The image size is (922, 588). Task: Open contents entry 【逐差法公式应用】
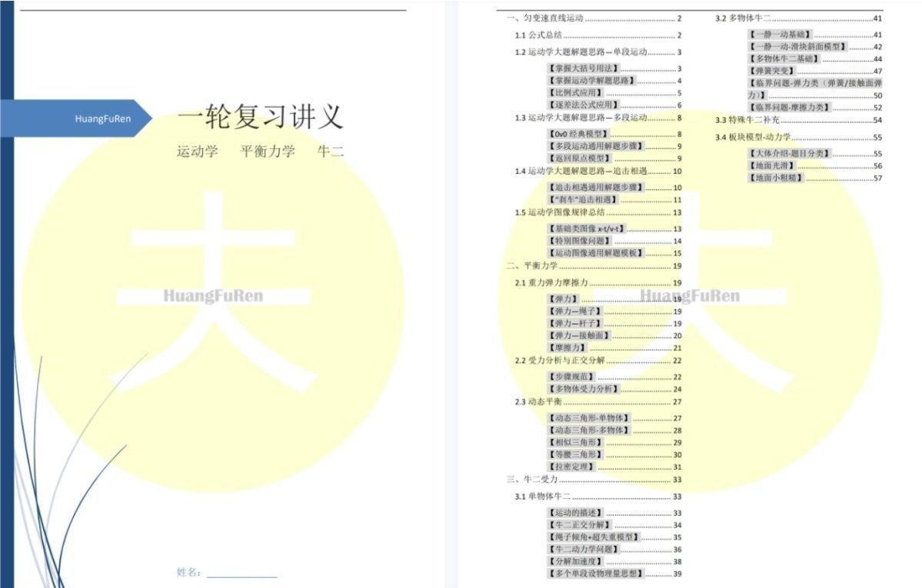pos(614,105)
